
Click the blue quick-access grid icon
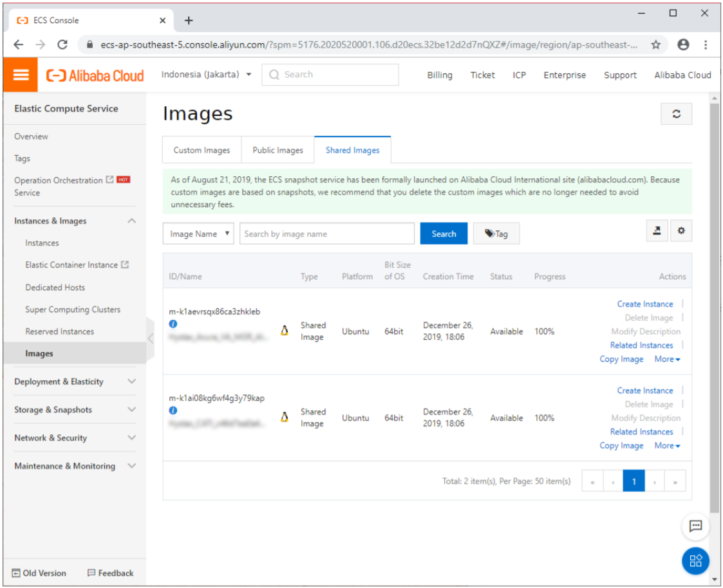tap(695, 560)
